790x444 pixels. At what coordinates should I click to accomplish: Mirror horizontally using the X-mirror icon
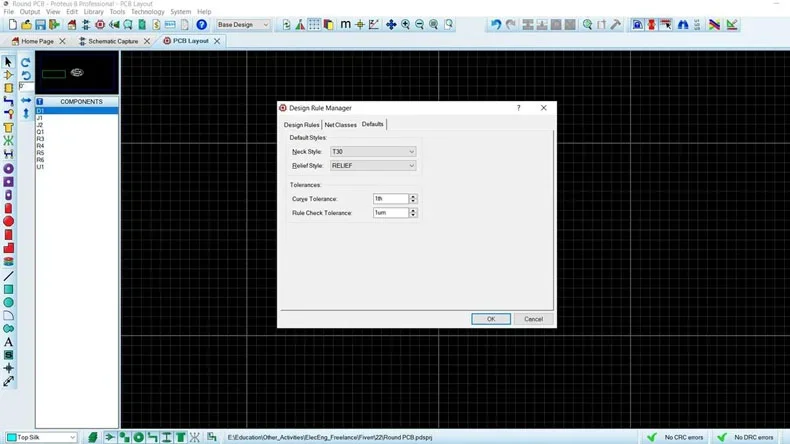(26, 100)
